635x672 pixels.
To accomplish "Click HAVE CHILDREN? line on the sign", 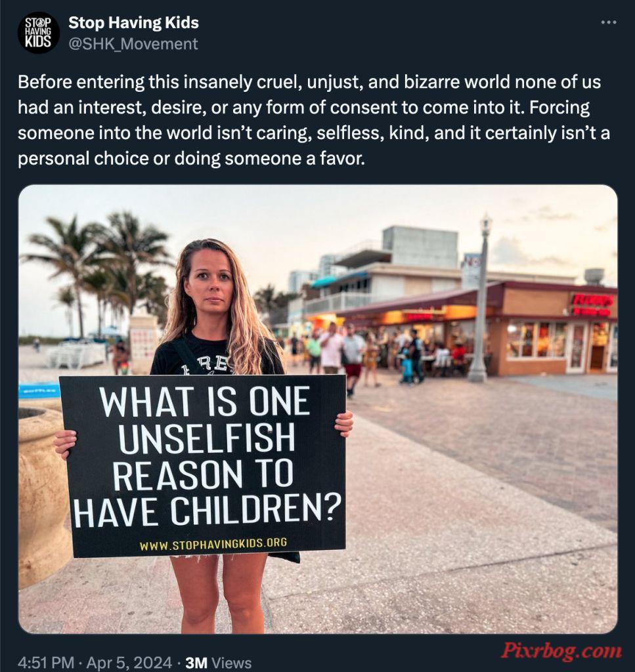I will pos(208,511).
